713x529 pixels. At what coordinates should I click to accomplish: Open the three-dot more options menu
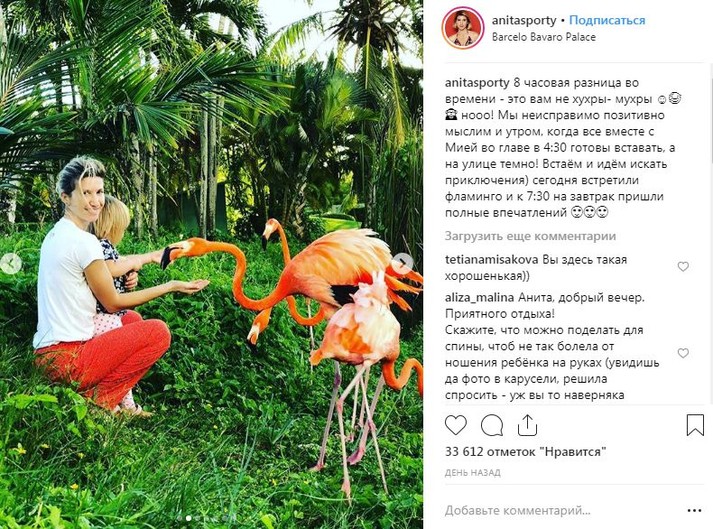(694, 510)
